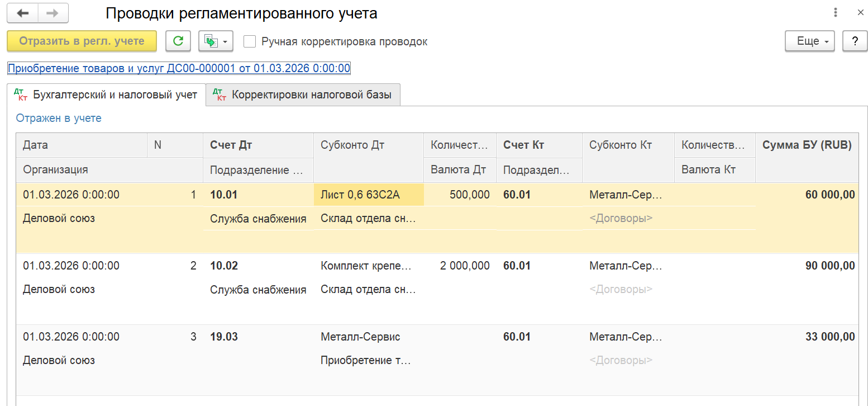
Task: Click the Металл-Сервис debit subconto in row 3
Action: 369,337
